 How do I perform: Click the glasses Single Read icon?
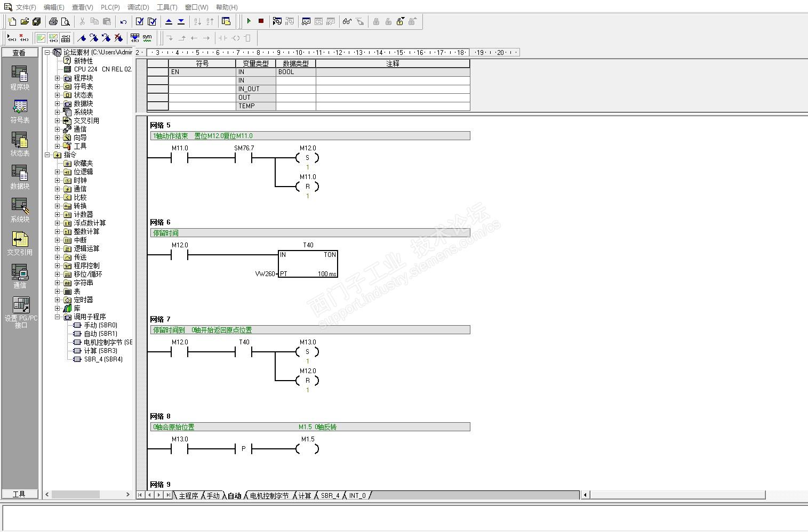pyautogui.click(x=347, y=21)
